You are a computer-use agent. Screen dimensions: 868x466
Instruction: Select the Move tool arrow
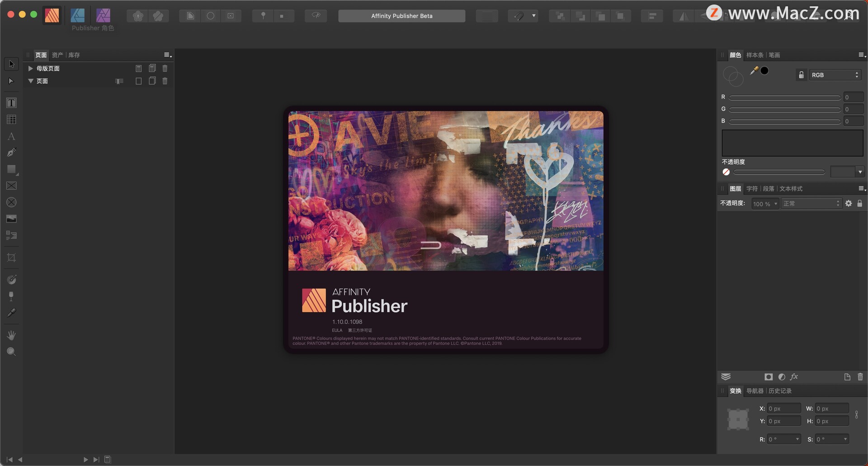pyautogui.click(x=11, y=64)
